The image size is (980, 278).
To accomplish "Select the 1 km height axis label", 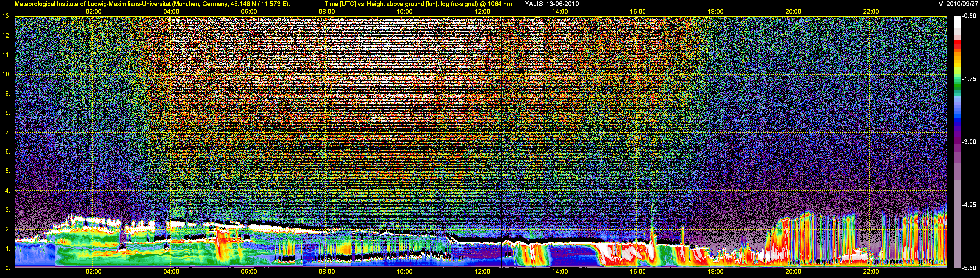I will 8,248.
